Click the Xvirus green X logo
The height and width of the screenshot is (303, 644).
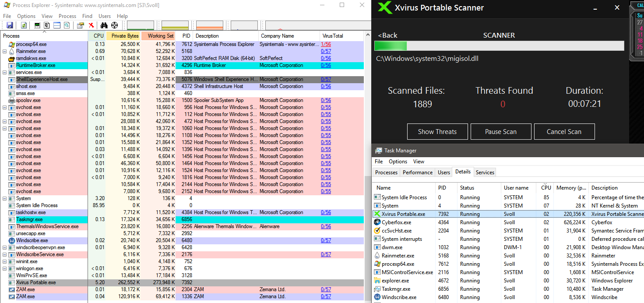pos(384,8)
